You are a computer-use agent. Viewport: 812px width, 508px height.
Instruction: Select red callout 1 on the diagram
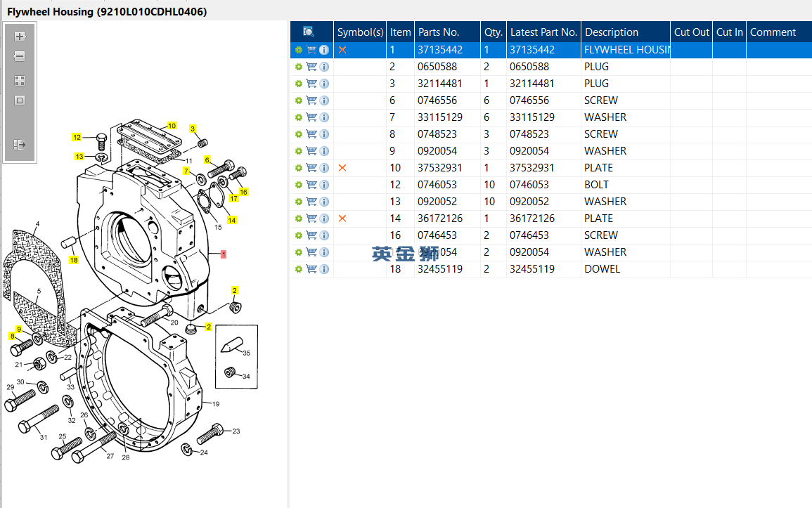coord(223,254)
